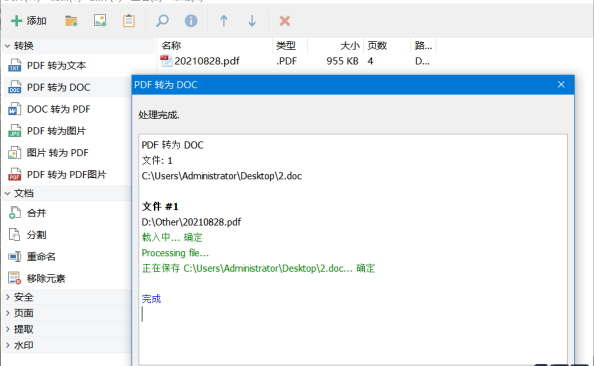Expand the 安全 section
Screen dimensions: 594x366
(x=7, y=297)
